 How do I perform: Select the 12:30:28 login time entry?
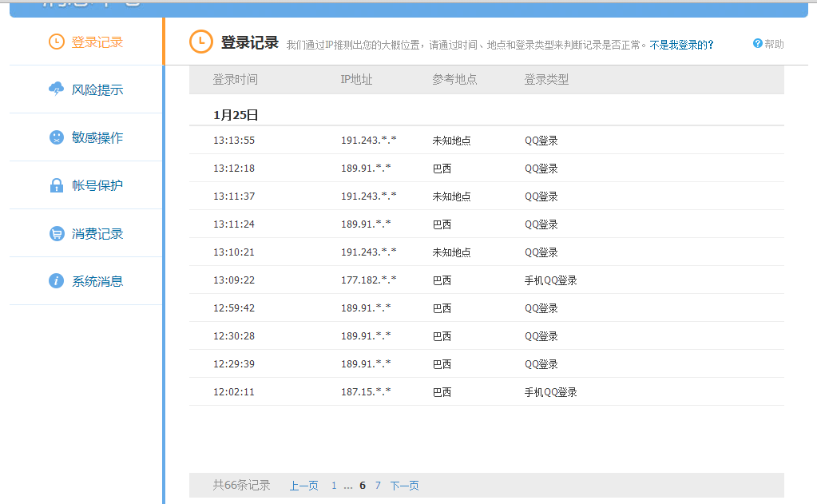pos(234,336)
